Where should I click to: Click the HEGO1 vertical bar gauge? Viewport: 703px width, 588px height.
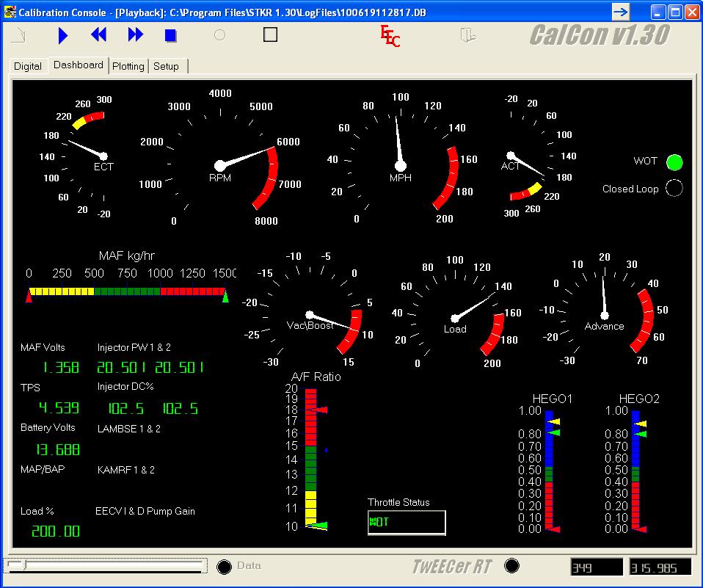tap(549, 471)
